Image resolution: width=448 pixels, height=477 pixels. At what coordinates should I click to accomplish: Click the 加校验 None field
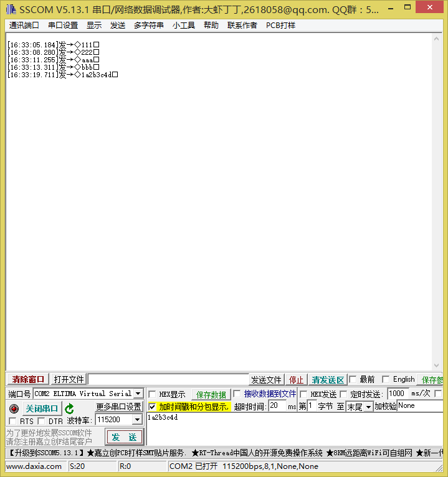coord(420,406)
